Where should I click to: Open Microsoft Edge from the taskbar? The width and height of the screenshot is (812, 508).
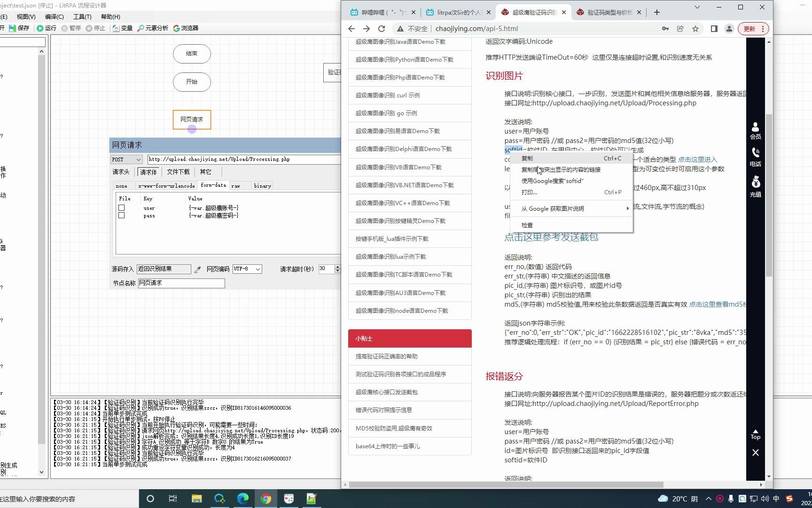pos(242,499)
